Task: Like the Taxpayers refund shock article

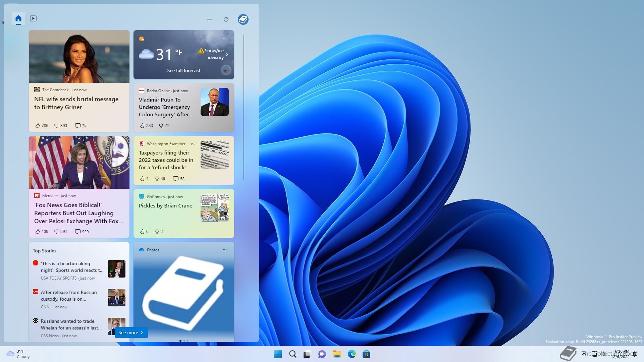Action: point(144,179)
